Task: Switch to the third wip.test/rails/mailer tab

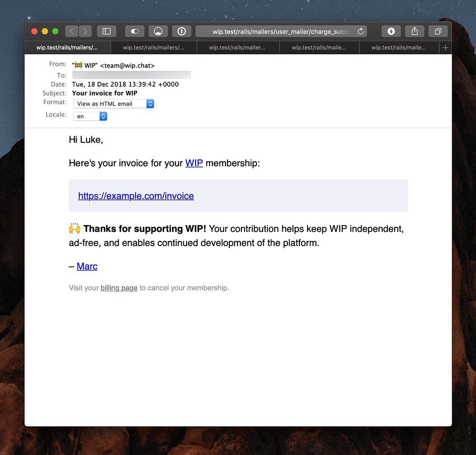Action: click(x=238, y=48)
